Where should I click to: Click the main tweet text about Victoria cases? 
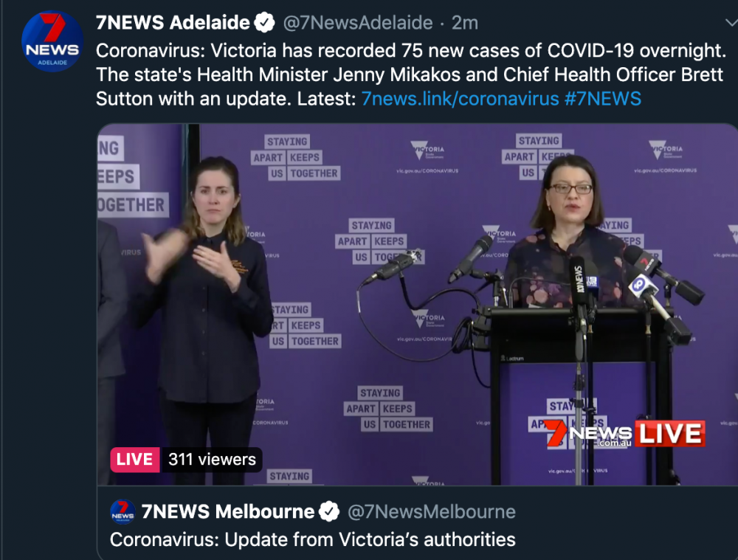click(x=411, y=75)
